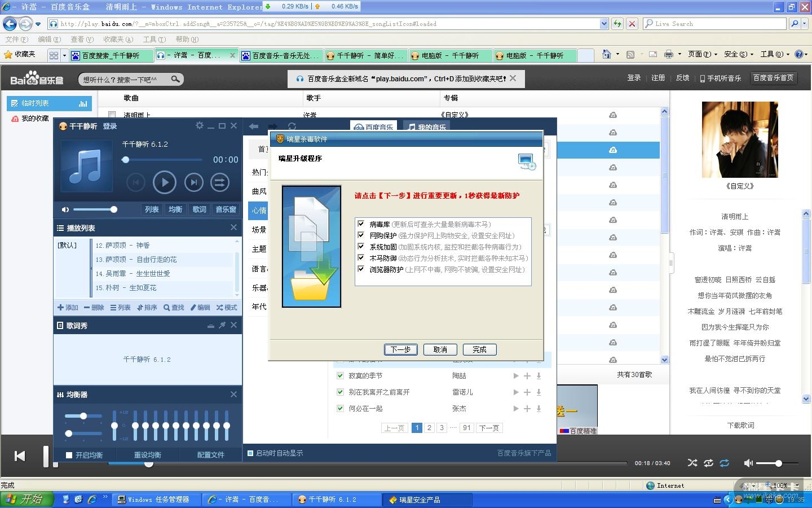Image resolution: width=812 pixels, height=508 pixels.
Task: Switch to 百度搜索_千千静听 browser tab
Action: coord(112,55)
